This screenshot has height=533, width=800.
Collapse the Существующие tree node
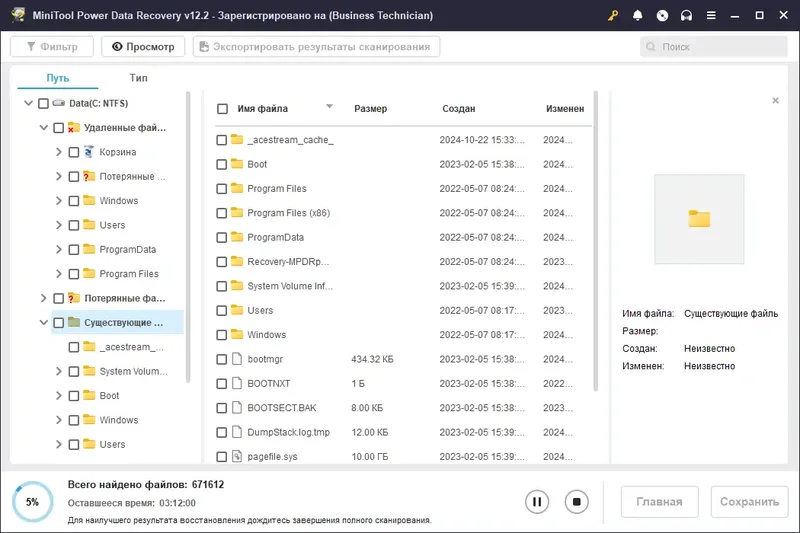[44, 322]
